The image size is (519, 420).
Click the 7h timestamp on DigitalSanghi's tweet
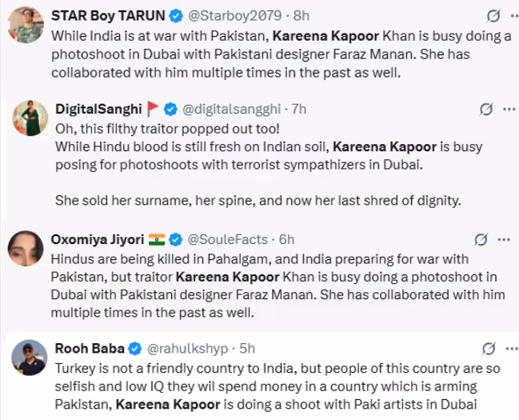coord(297,109)
